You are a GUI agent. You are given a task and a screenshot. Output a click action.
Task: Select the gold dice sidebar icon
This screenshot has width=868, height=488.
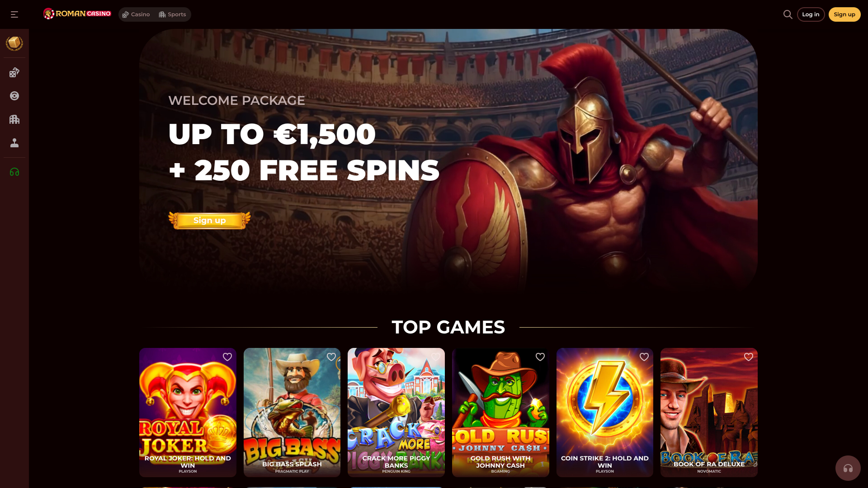pos(14,43)
